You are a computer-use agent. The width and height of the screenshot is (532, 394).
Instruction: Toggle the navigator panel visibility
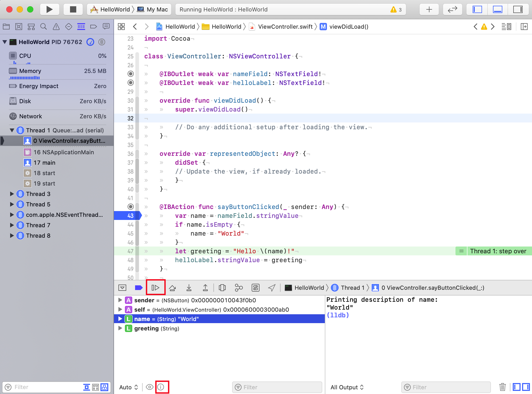click(x=477, y=10)
